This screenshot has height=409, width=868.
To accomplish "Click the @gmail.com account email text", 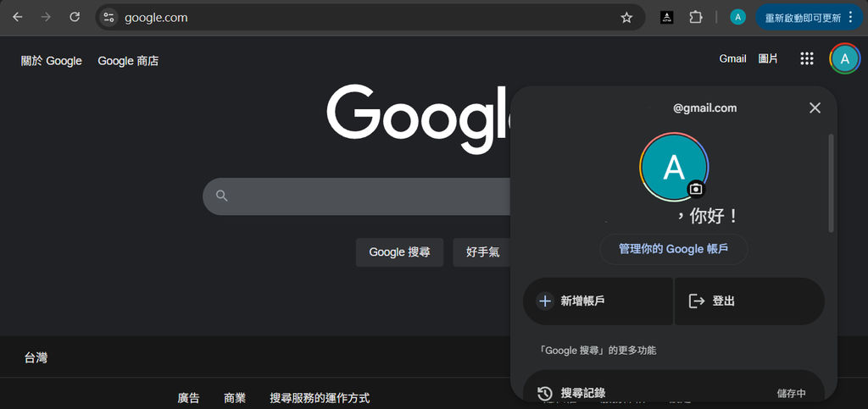I will pos(704,108).
